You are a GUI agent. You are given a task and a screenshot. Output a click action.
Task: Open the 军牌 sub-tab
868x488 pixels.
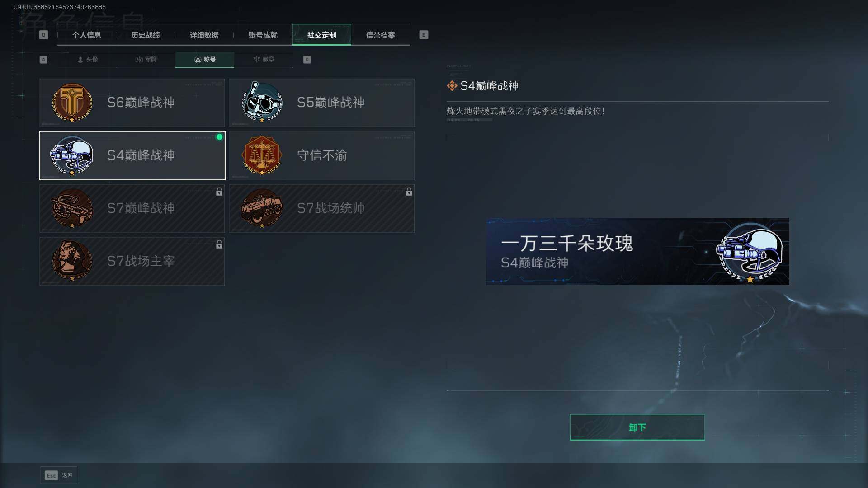pyautogui.click(x=146, y=60)
